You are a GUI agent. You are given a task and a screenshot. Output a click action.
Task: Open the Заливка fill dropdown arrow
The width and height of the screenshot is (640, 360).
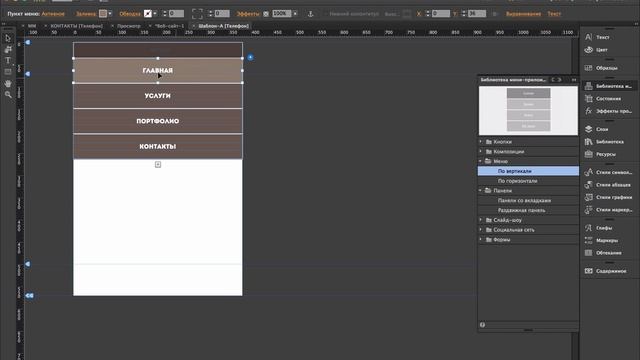coord(110,14)
